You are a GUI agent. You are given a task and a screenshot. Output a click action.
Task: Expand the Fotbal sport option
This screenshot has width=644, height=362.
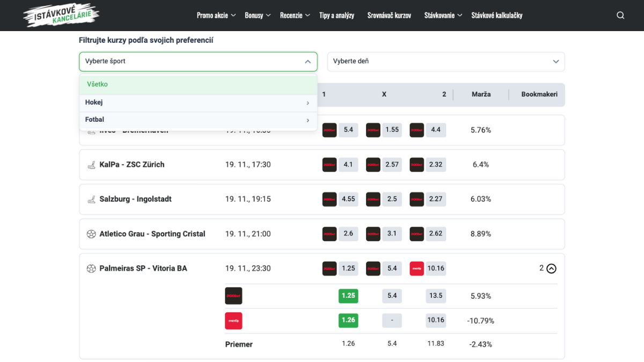[x=198, y=120]
